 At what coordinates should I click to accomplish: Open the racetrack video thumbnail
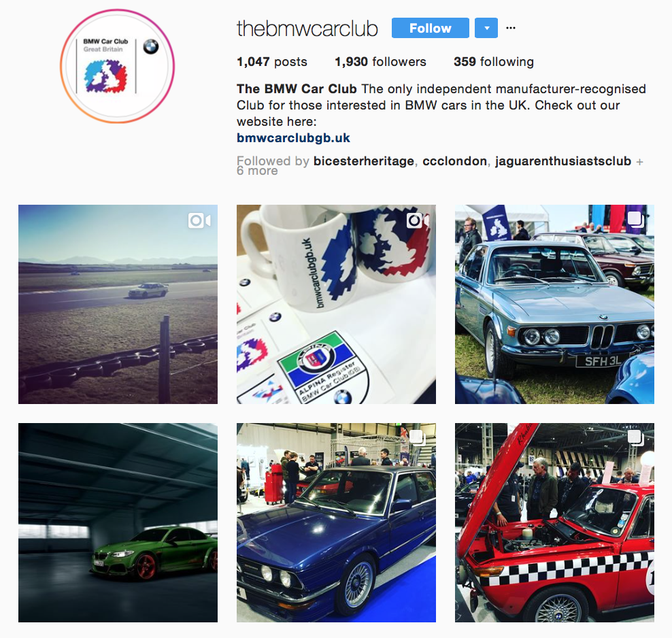[x=118, y=304]
